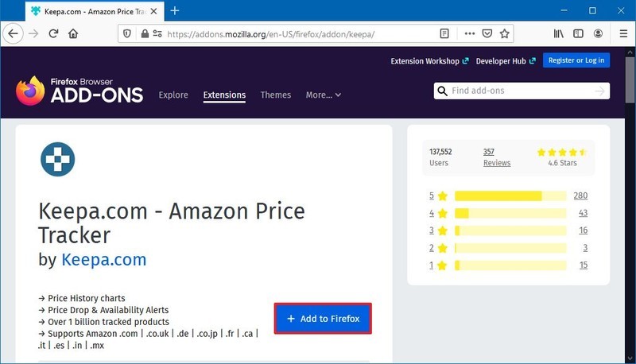Click the scrollbar down arrow
The image size is (636, 364).
coord(630,358)
